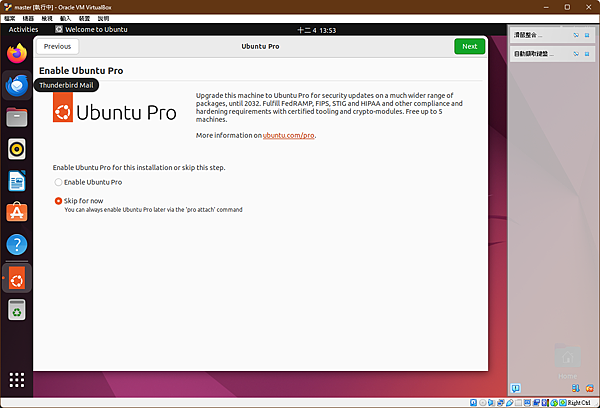Click pin icon on first VirtualBox notification
Screen dimensions: 600x408
tap(576, 35)
